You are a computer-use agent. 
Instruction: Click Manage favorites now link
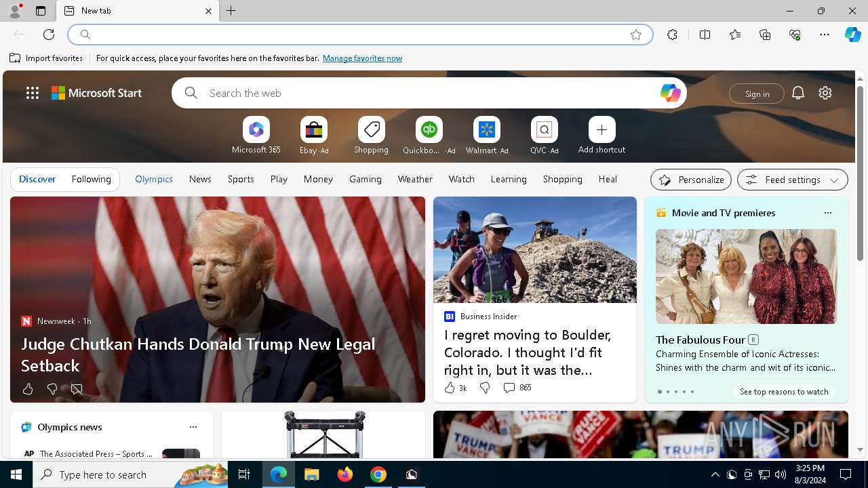click(362, 58)
